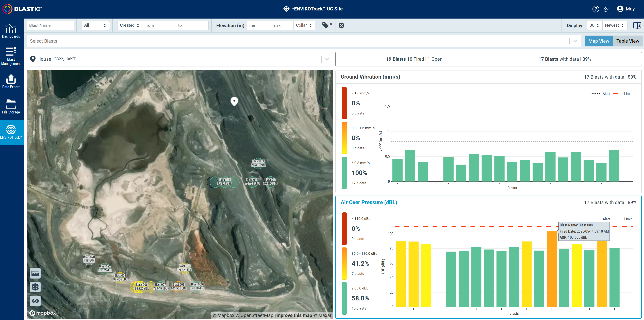Image resolution: width=644 pixels, height=320 pixels.
Task: Click the Maxar attribution link
Action: pyautogui.click(x=322, y=315)
